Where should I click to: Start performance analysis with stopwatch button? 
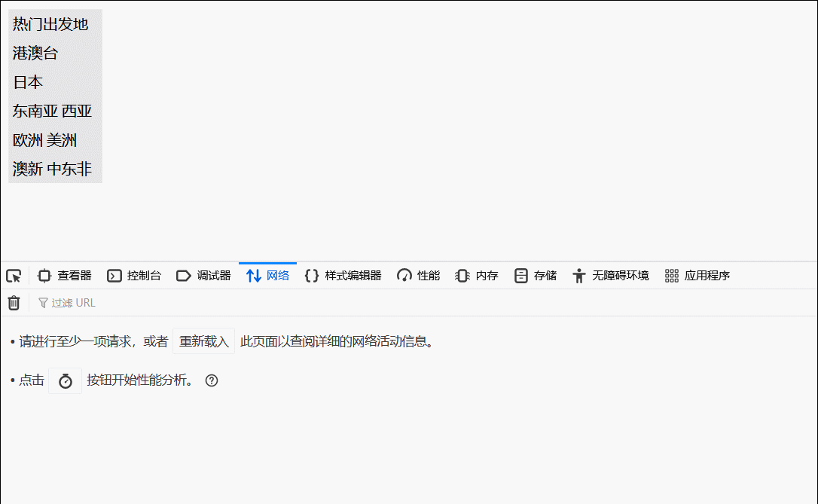66,381
